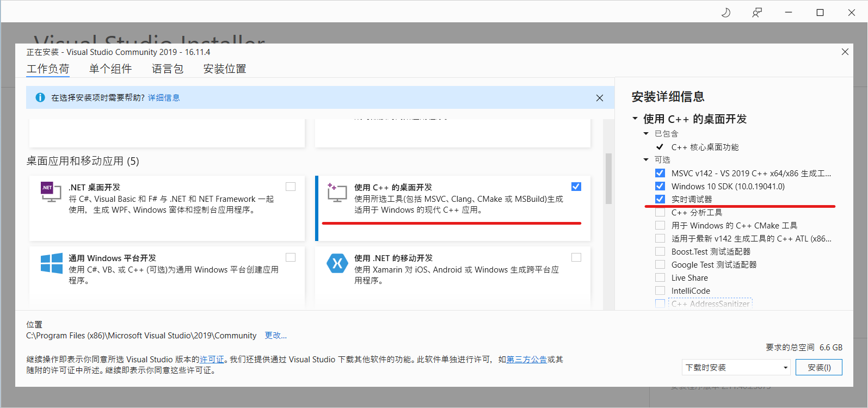868x408 pixels.
Task: Close the installation dialog with X
Action: pyautogui.click(x=845, y=52)
